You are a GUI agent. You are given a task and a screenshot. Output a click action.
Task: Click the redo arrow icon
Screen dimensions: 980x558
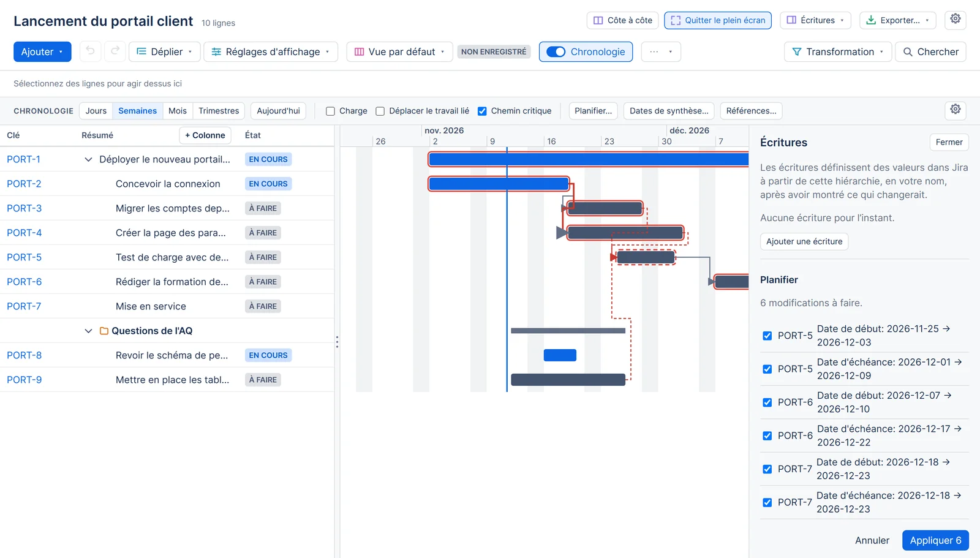115,51
